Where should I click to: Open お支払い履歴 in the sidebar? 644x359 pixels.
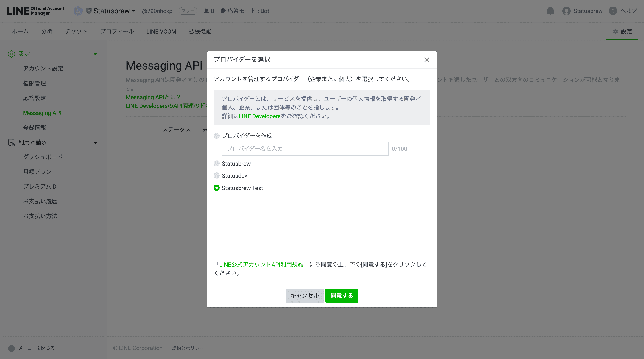(x=40, y=201)
